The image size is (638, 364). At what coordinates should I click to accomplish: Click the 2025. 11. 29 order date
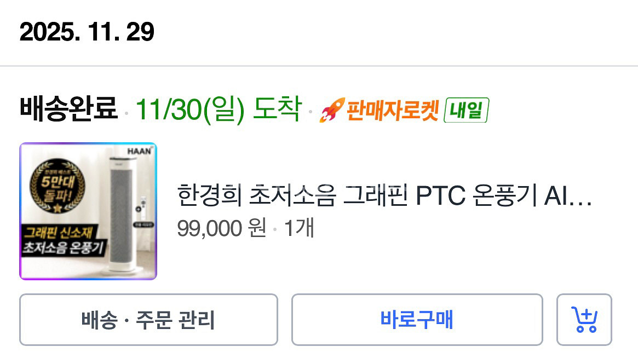point(87,32)
